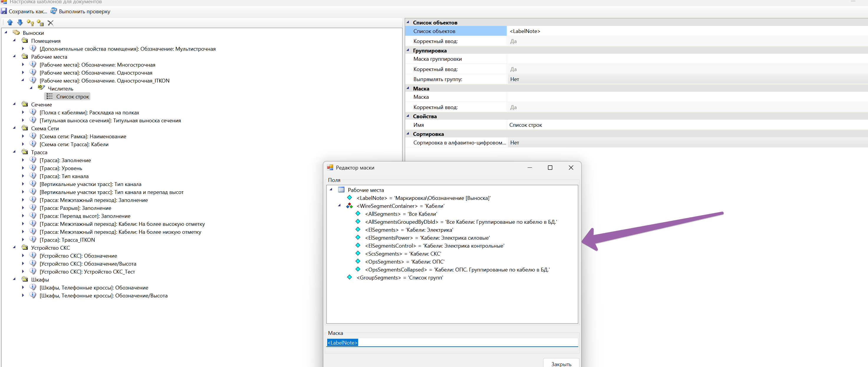Image resolution: width=868 pixels, height=367 pixels.
Task: Click the blue move up arrow
Action: click(x=10, y=23)
